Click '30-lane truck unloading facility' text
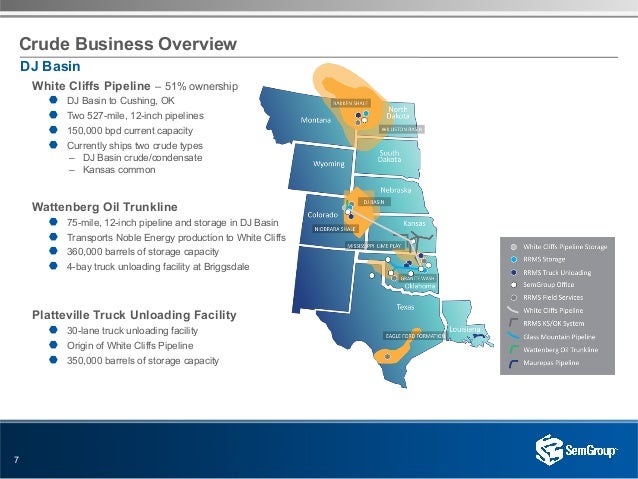This screenshot has height=479, width=638. [x=133, y=330]
